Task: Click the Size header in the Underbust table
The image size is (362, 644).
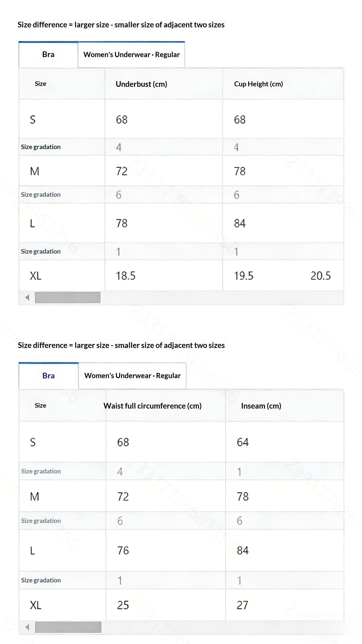Action: click(41, 84)
